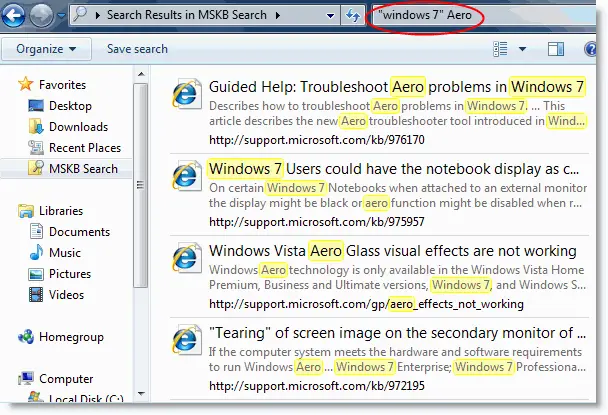Go back using the Back arrow button
The height and width of the screenshot is (415, 608).
(x=13, y=15)
